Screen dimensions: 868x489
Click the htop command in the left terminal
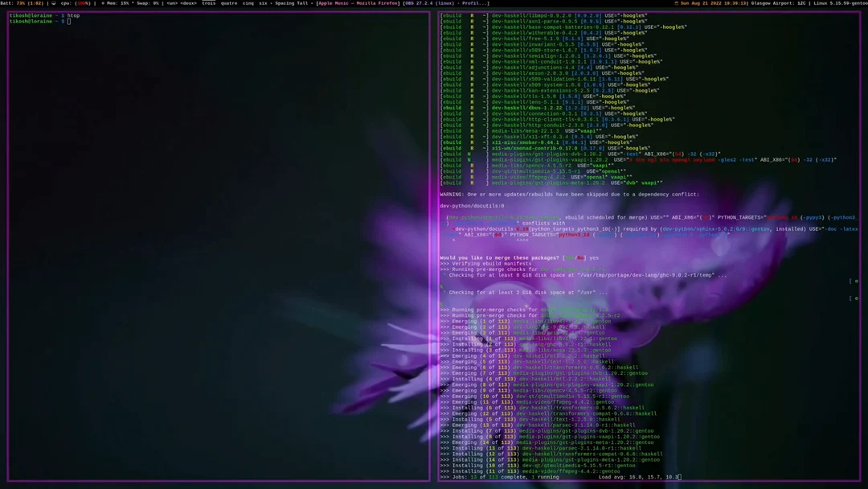[x=73, y=14]
